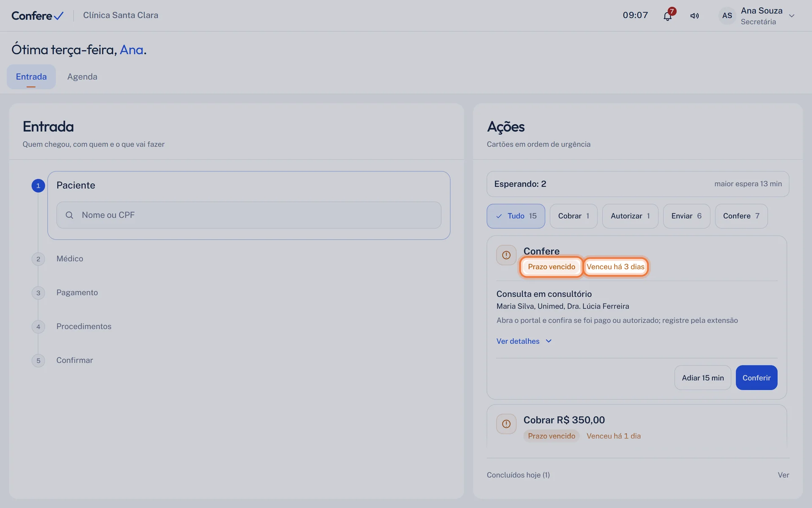This screenshot has height=508, width=812.
Task: Click the Confere logo
Action: coord(38,16)
